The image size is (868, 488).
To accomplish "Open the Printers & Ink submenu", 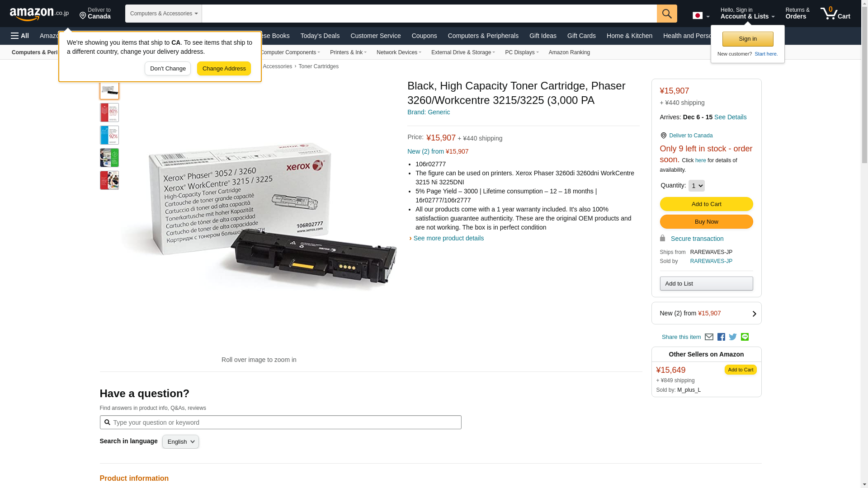I will [348, 52].
